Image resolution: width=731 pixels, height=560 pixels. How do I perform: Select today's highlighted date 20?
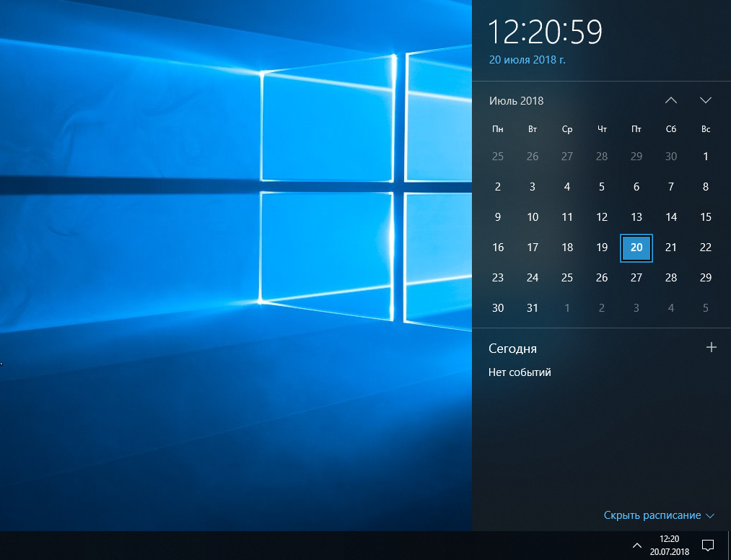[636, 248]
